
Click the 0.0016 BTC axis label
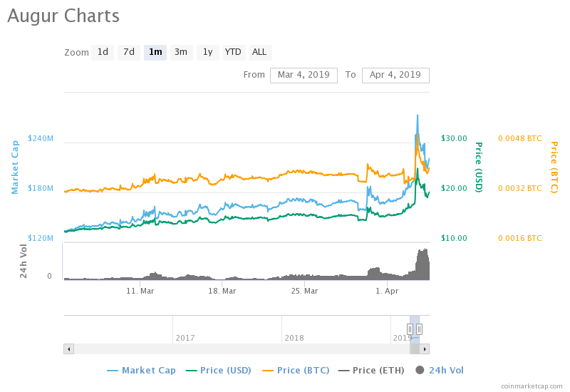coord(520,238)
